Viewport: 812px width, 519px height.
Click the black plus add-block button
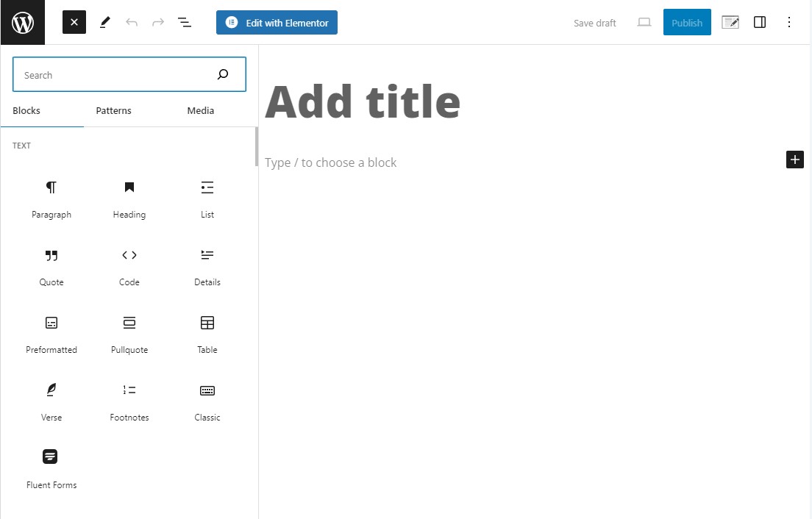tap(794, 160)
